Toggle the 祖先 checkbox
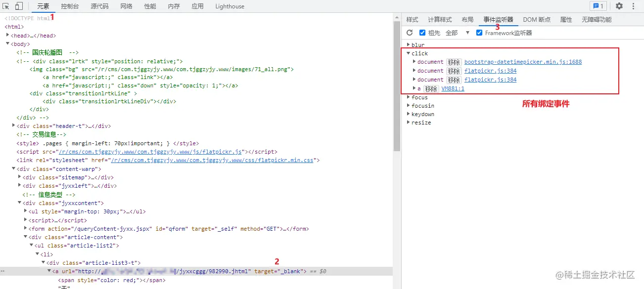This screenshot has height=289, width=644. tap(422, 33)
